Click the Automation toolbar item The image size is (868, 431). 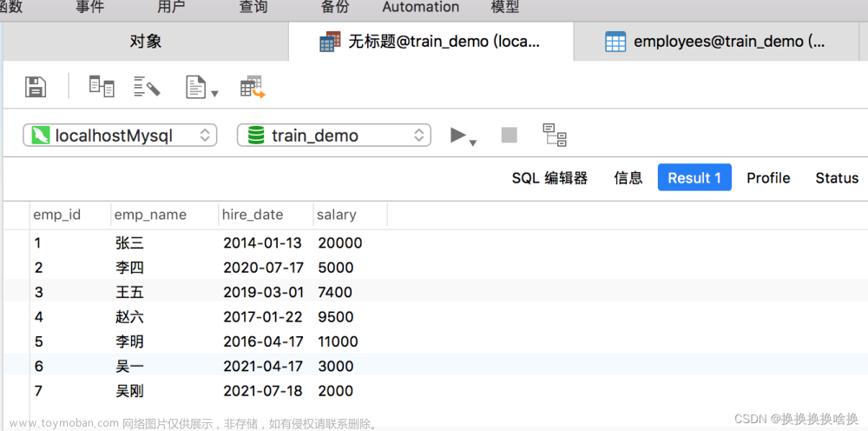coord(421,7)
